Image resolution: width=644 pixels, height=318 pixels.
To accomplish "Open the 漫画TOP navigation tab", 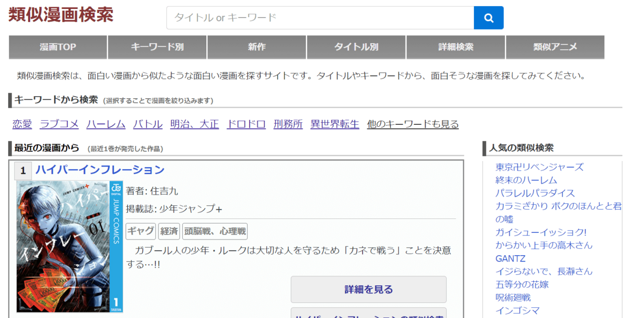I will click(58, 47).
